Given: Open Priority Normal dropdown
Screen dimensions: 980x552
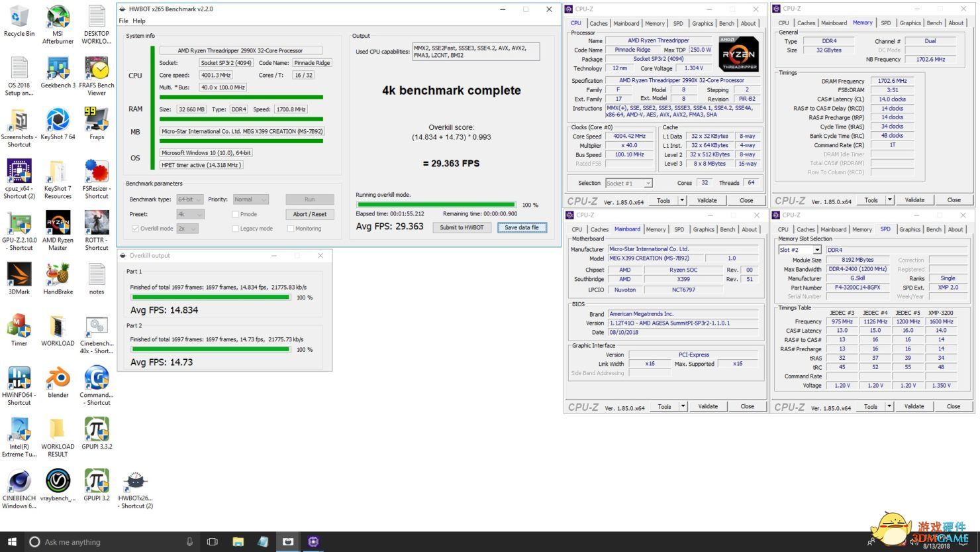Looking at the screenshot, I should coord(250,199).
